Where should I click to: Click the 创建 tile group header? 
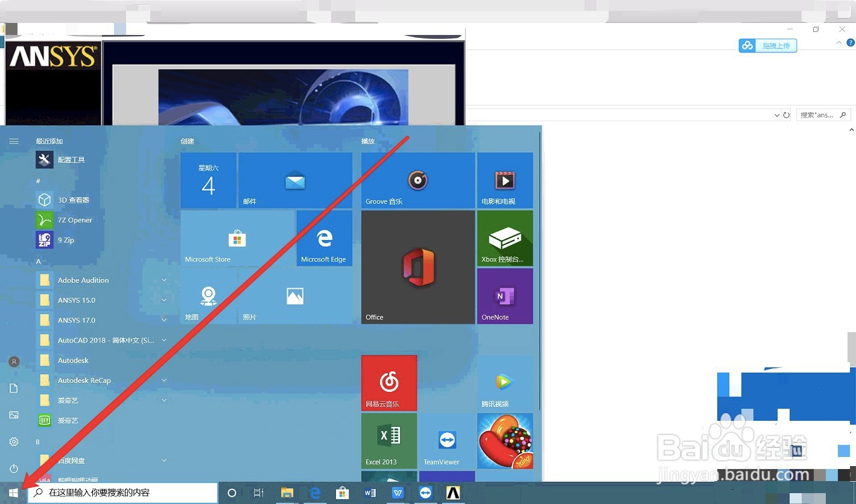(187, 141)
